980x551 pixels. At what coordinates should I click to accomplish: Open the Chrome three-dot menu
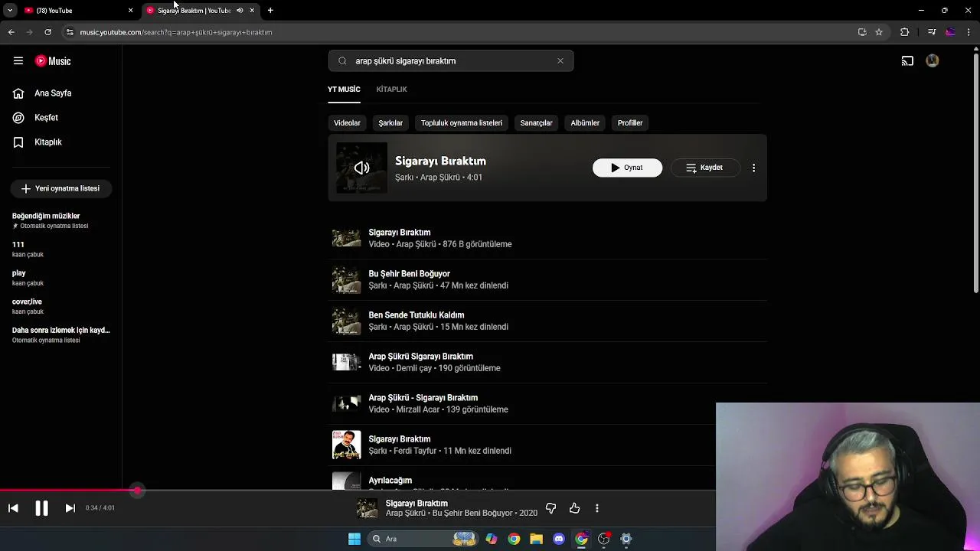[x=969, y=32]
